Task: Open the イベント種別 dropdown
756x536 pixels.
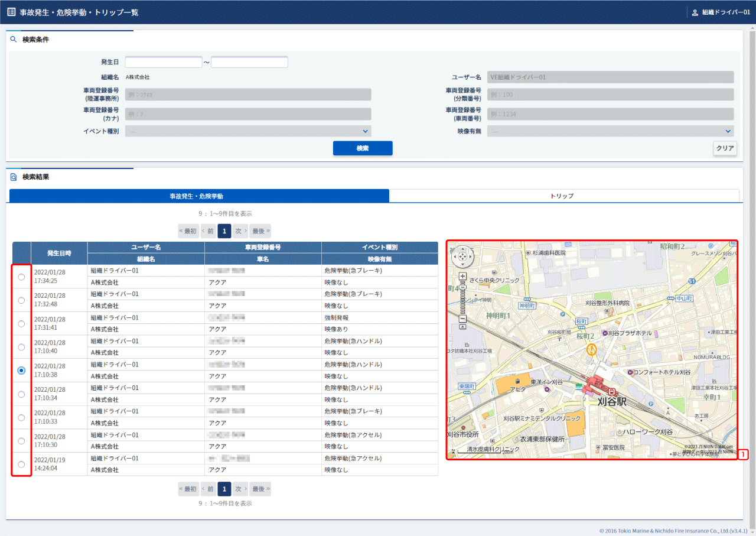Action: click(x=248, y=131)
